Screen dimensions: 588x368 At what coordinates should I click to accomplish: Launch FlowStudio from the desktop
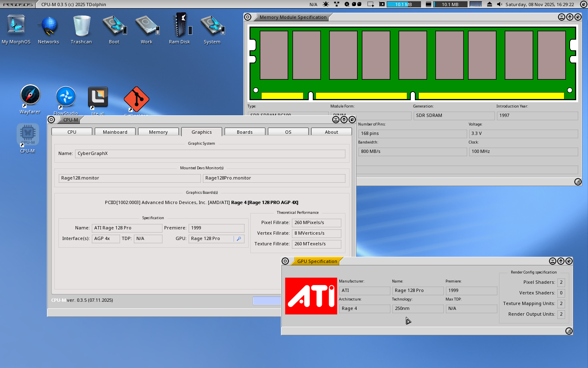[x=66, y=97]
